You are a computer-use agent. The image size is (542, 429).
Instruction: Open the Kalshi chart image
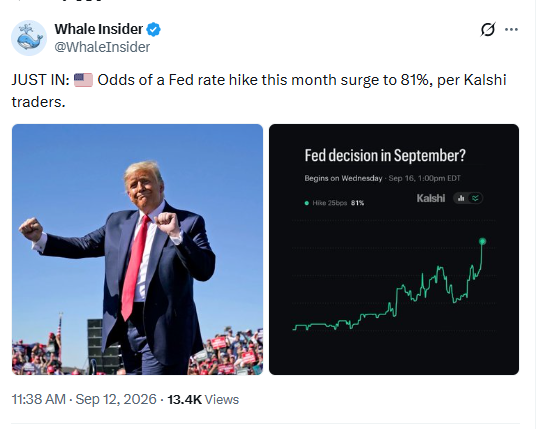[394, 249]
